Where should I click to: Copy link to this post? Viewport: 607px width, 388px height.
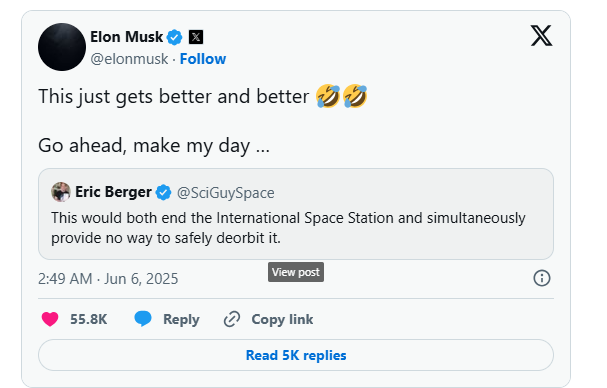click(x=282, y=320)
